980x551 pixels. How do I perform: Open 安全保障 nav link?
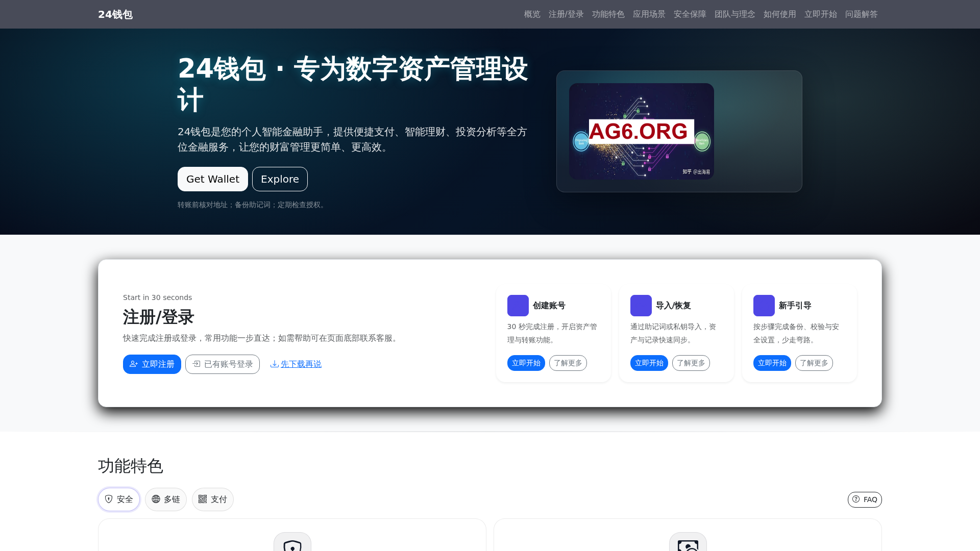[x=690, y=14]
